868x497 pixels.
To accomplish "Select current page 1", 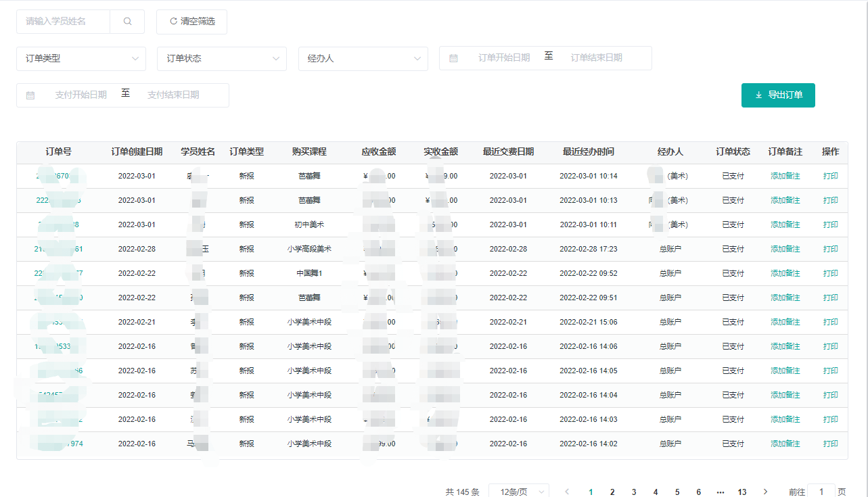I will click(x=591, y=492).
